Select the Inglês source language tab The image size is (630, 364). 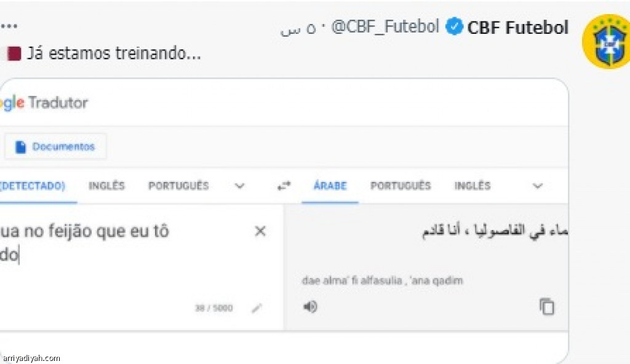106,186
